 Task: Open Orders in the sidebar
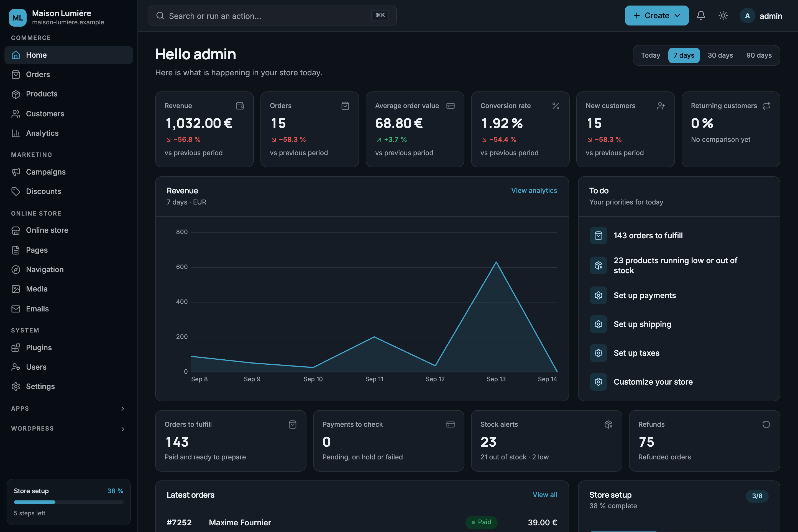(68, 74)
